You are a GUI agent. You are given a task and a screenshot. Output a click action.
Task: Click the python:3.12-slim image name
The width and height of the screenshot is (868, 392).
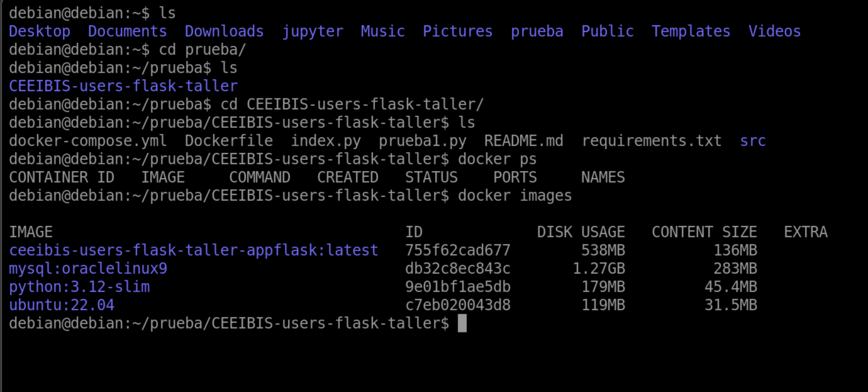click(79, 288)
